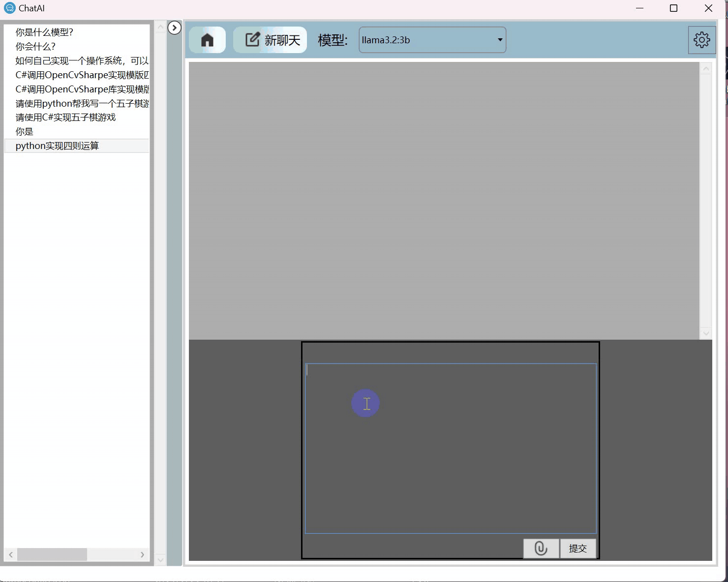Open the settings gear icon
The width and height of the screenshot is (728, 582).
coord(701,40)
